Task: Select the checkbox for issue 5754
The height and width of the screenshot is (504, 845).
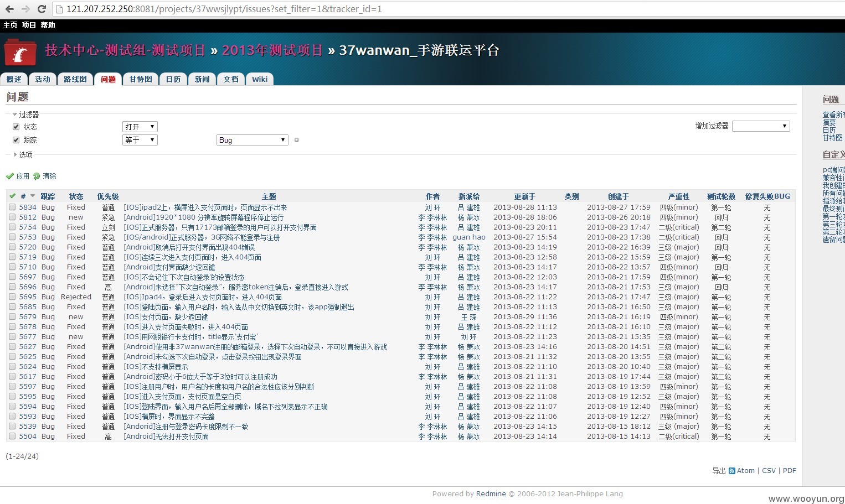Action: point(12,227)
